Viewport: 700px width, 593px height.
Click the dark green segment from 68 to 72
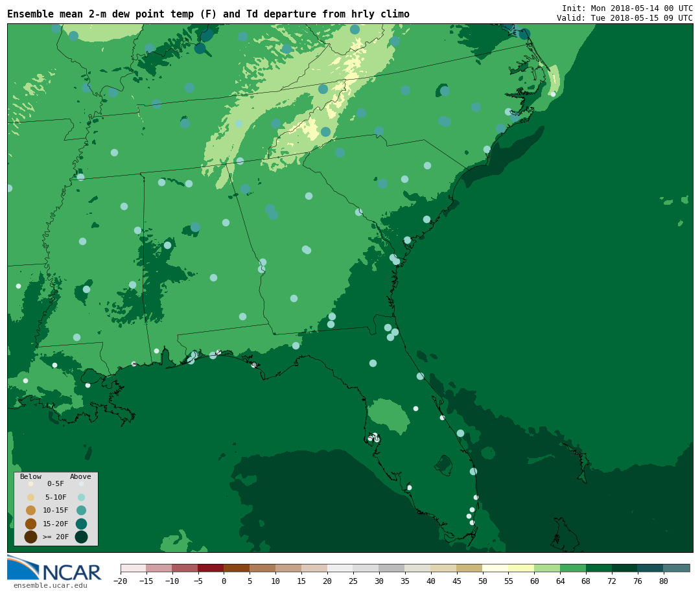(x=600, y=568)
